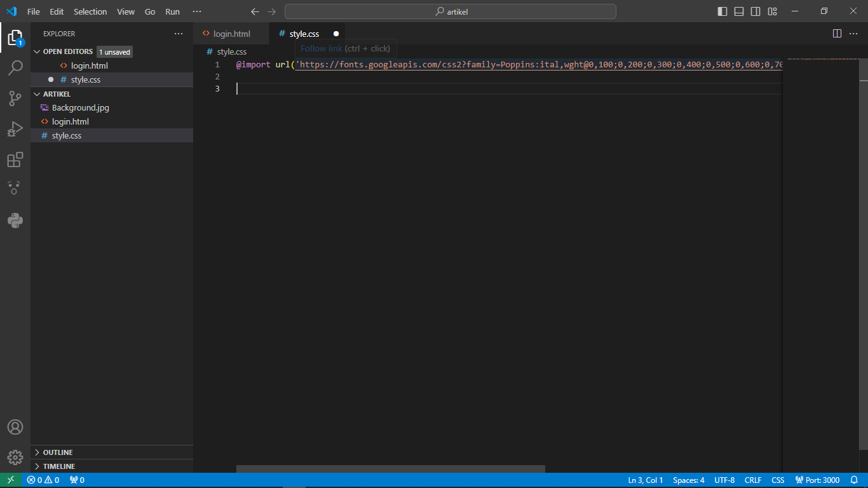Screen dimensions: 868x488
Task: Open the Accounts icon
Action: 15,427
